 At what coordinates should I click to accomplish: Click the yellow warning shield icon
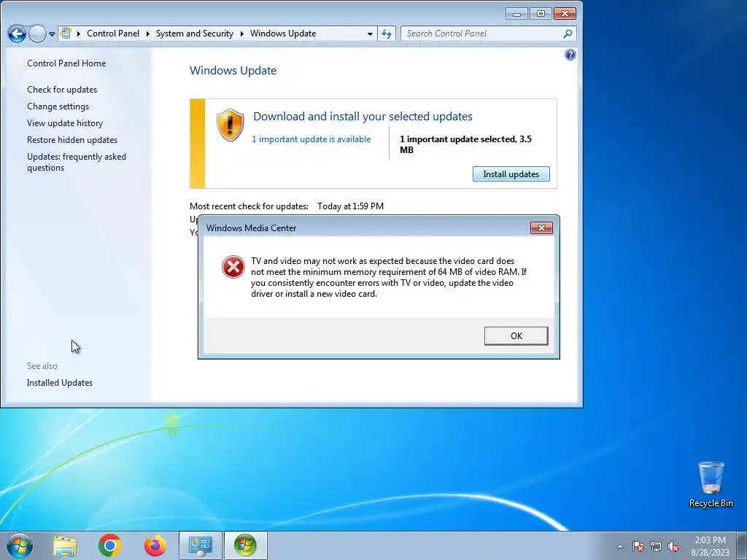230,125
